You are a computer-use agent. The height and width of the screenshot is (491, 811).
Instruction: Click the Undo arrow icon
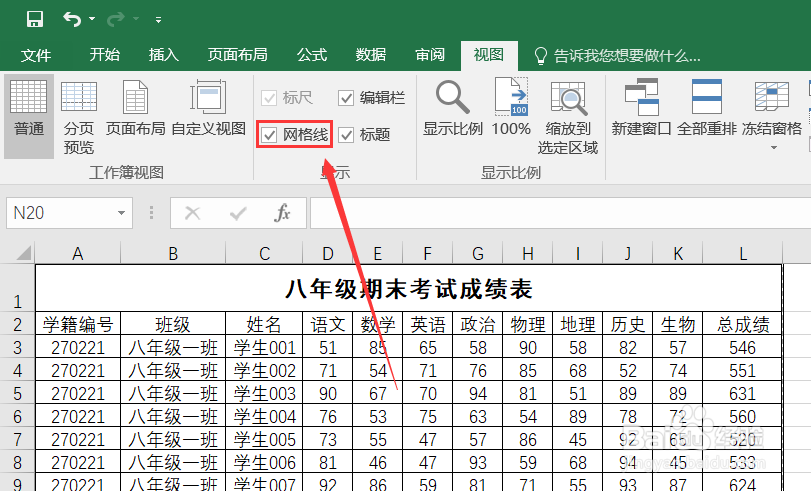pos(72,19)
